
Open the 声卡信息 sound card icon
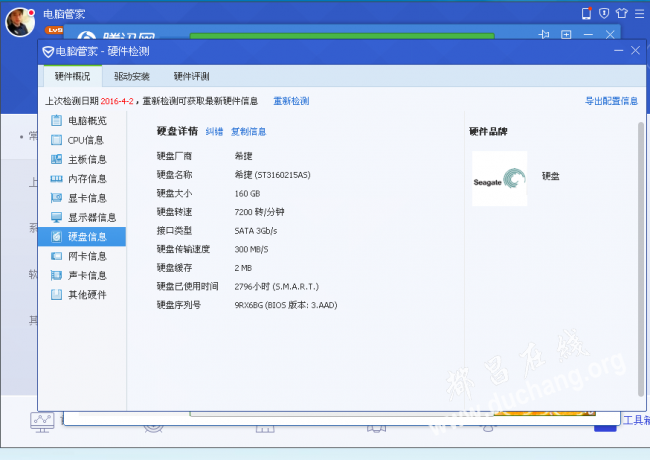[56, 275]
